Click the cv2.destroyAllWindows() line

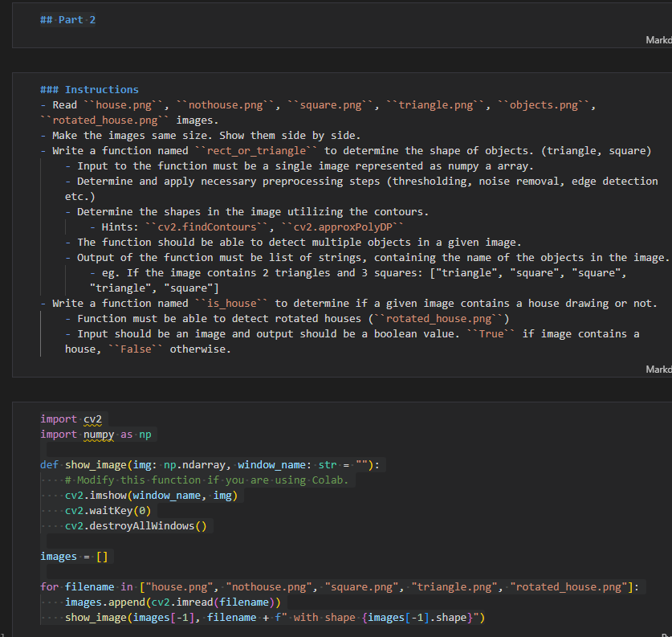point(136,526)
